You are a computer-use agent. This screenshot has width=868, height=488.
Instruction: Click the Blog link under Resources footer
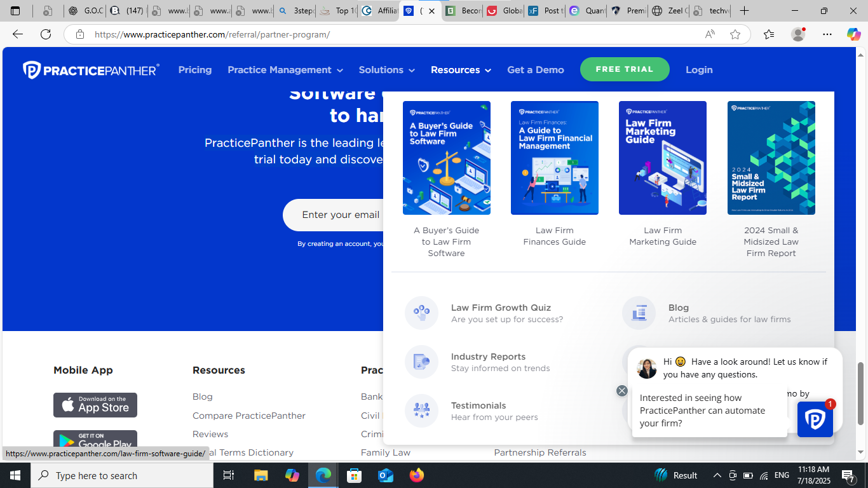pos(203,396)
